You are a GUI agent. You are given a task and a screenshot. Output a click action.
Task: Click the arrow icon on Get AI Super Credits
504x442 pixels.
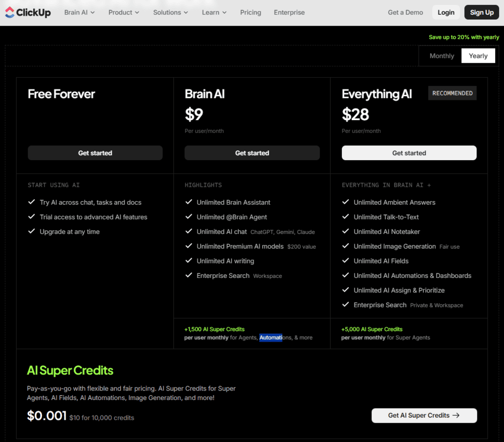click(x=457, y=416)
